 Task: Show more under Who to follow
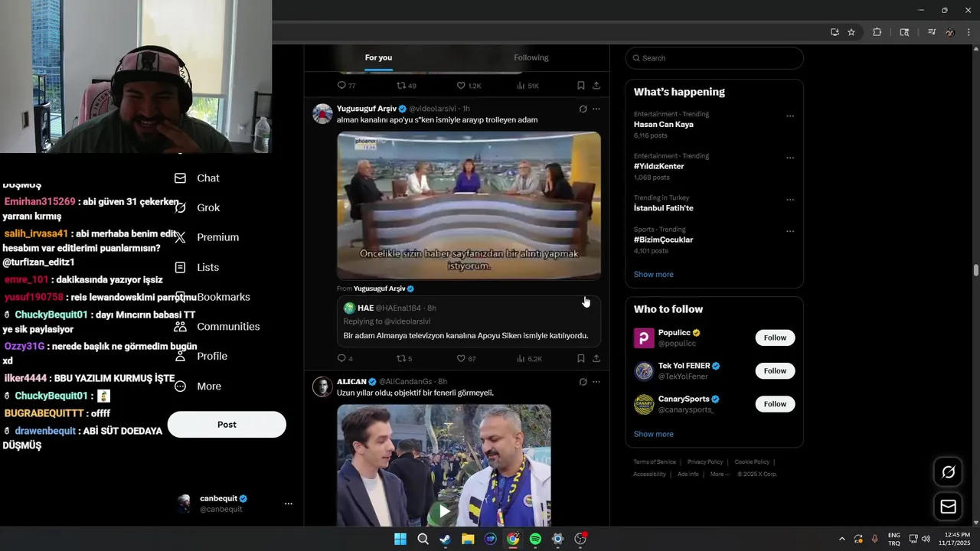[654, 434]
